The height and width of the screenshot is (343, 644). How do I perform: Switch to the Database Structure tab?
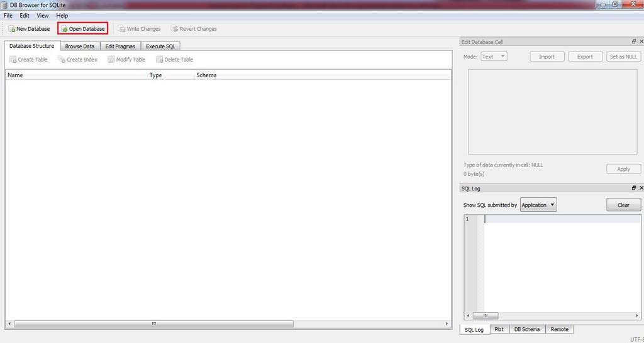click(32, 46)
